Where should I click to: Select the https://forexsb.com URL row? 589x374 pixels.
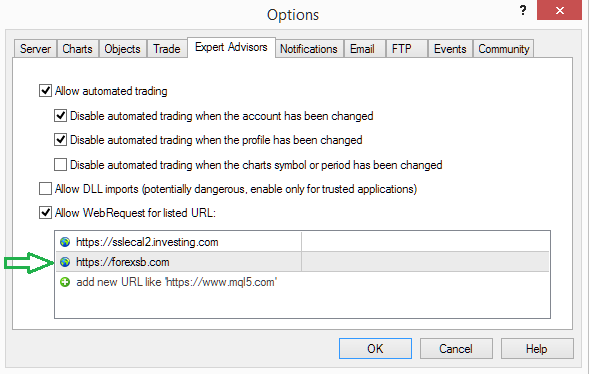click(x=302, y=262)
